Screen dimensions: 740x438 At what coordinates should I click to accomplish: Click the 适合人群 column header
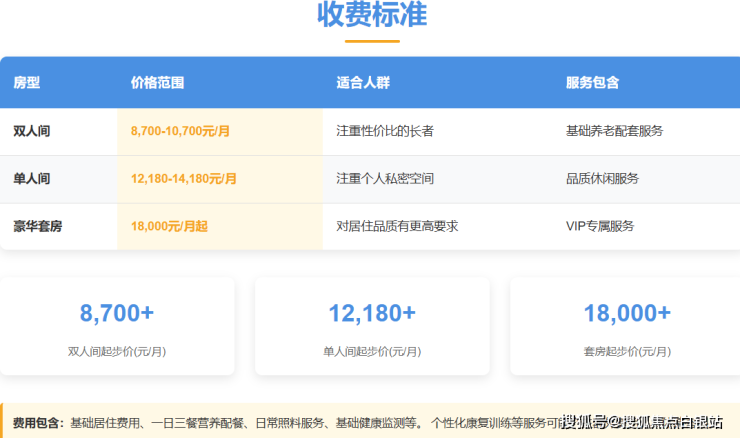point(363,83)
